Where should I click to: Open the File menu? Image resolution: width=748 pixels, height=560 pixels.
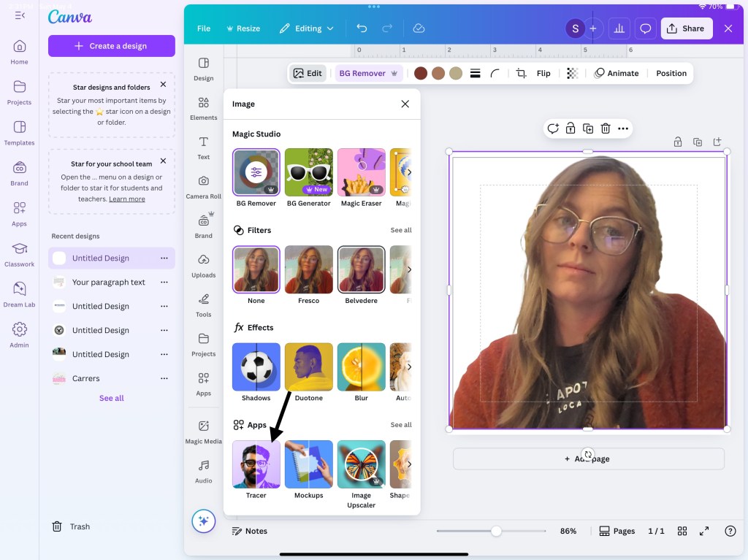[204, 28]
